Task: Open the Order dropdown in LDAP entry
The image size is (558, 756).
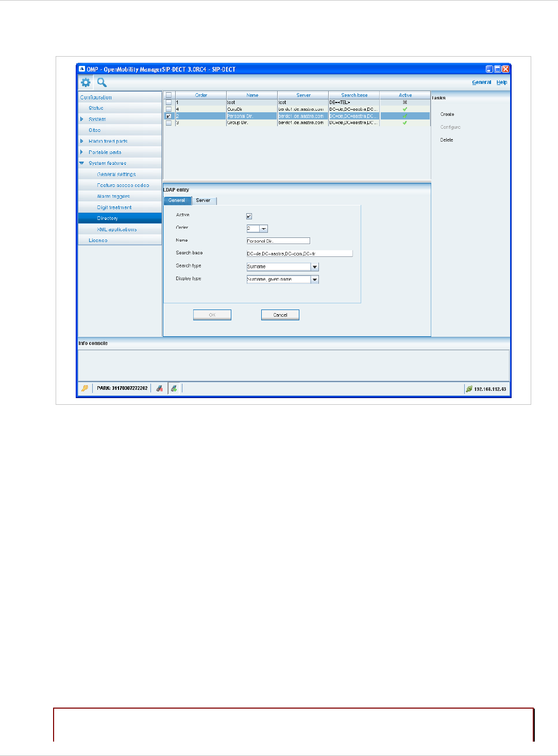Action: tap(264, 229)
